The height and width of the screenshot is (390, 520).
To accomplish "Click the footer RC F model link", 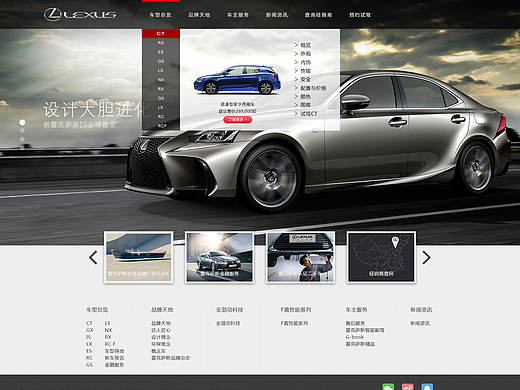I will coord(110,344).
